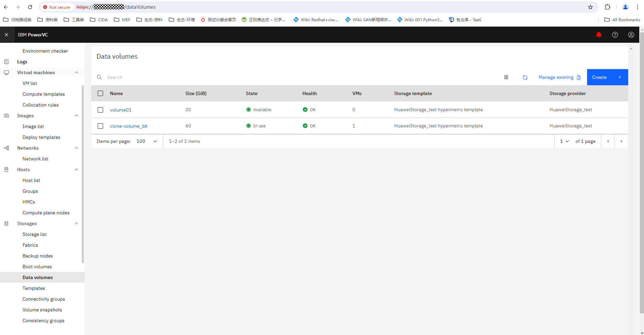Open Compute templates in sidebar

pyautogui.click(x=44, y=94)
